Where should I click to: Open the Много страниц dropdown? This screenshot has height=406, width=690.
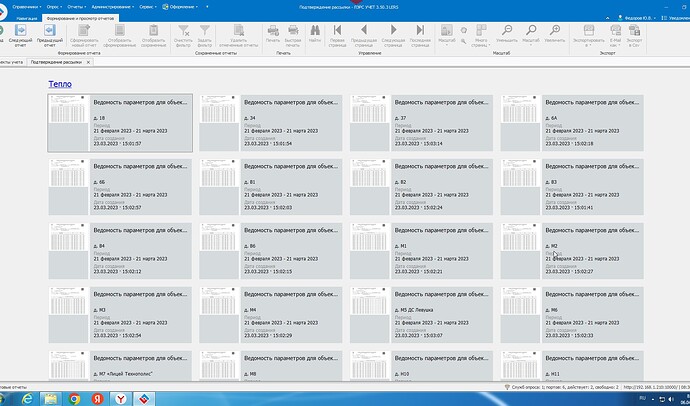coord(481,35)
